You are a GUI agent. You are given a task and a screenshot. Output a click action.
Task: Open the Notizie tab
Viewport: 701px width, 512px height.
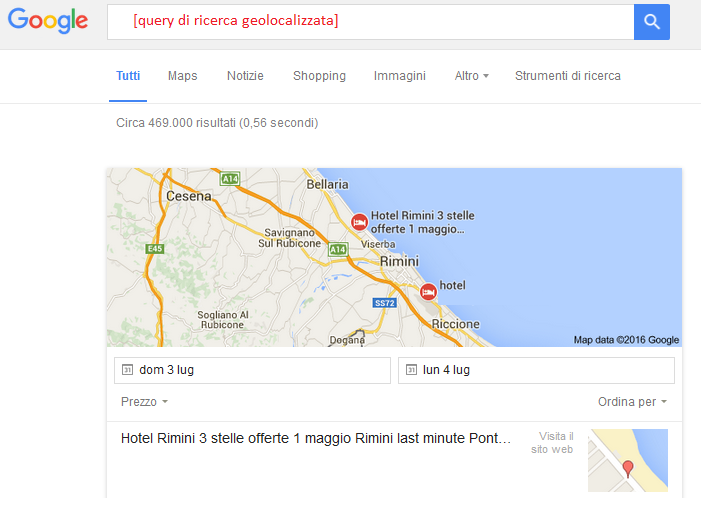pos(245,76)
